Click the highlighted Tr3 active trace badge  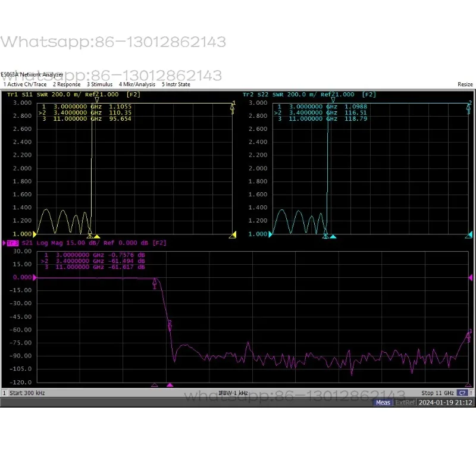[12, 243]
